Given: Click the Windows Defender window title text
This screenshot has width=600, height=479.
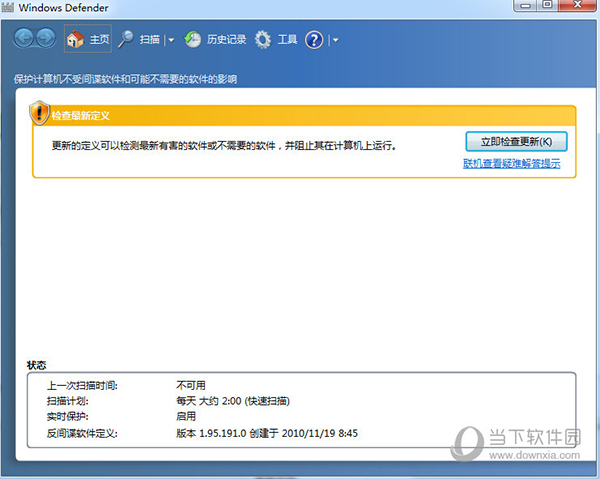Looking at the screenshot, I should [x=64, y=8].
